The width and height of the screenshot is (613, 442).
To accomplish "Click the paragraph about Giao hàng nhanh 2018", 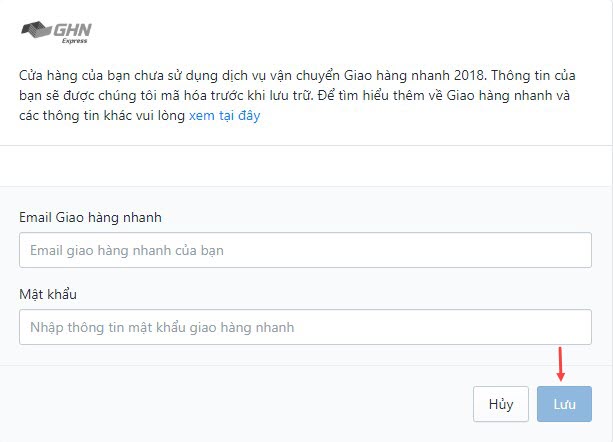I will (297, 95).
